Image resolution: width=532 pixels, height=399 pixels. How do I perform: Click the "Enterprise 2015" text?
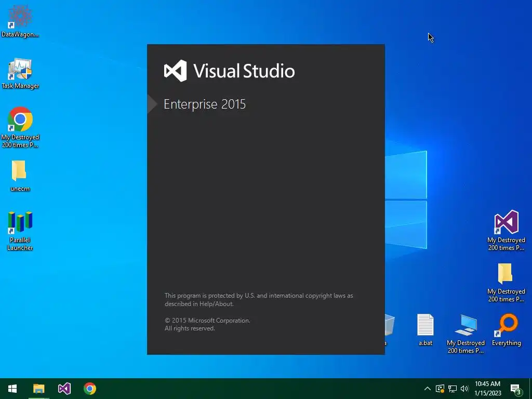click(205, 104)
